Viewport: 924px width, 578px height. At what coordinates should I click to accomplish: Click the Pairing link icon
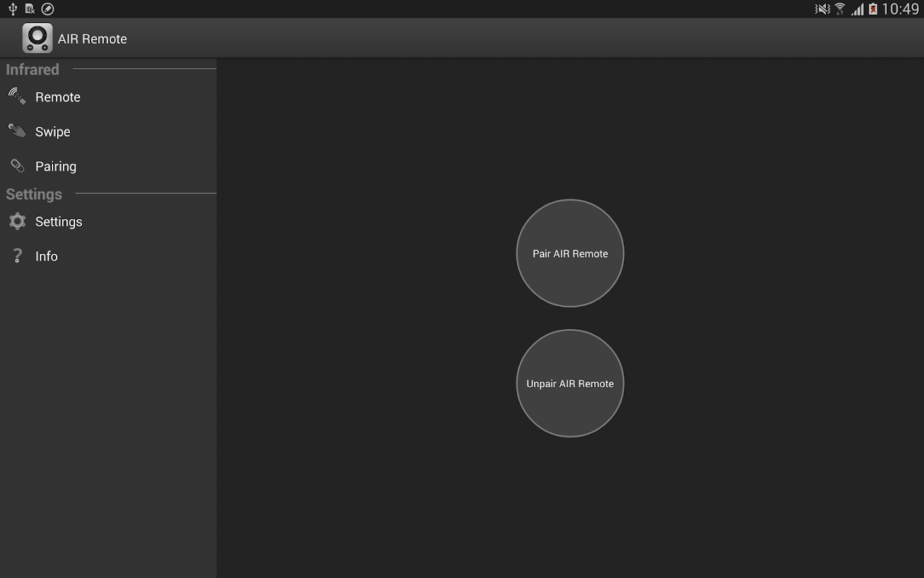pos(17,166)
